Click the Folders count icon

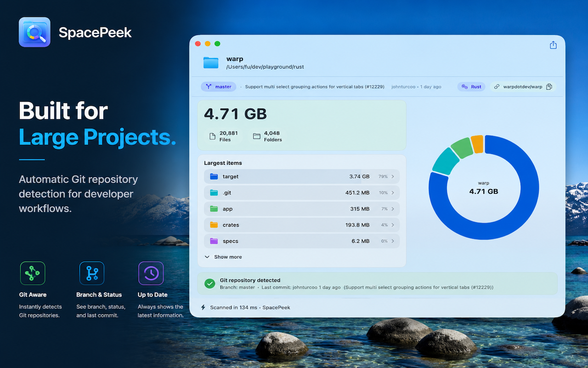click(x=256, y=136)
